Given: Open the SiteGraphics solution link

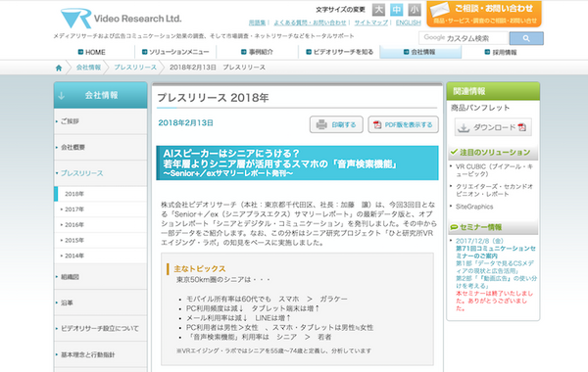Looking at the screenshot, I should point(474,207).
